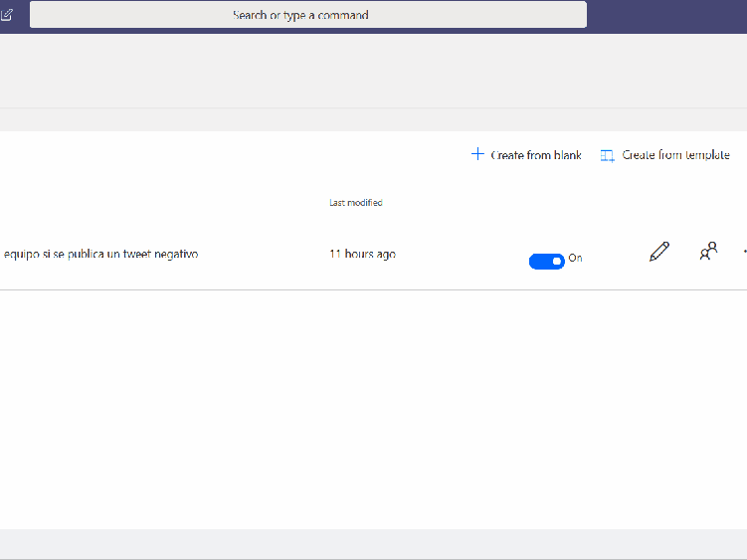The width and height of the screenshot is (747, 560).
Task: Open the flow named 'tweet negativo'
Action: coord(100,255)
